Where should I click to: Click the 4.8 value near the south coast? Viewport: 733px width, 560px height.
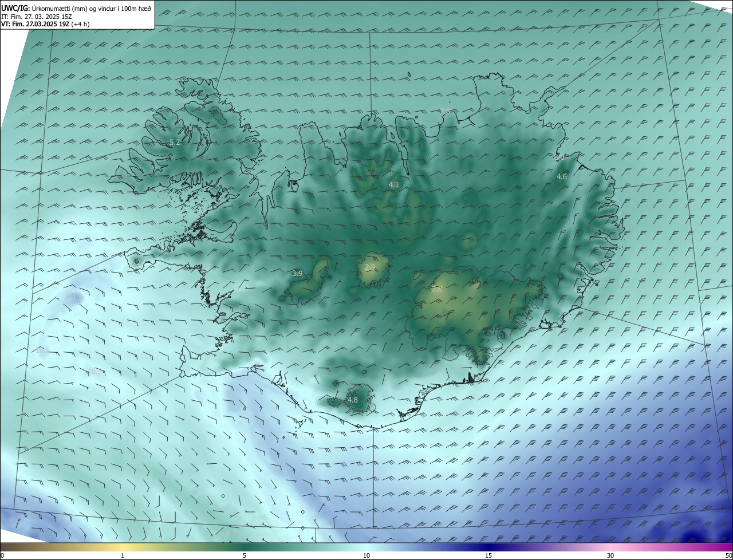pyautogui.click(x=353, y=400)
